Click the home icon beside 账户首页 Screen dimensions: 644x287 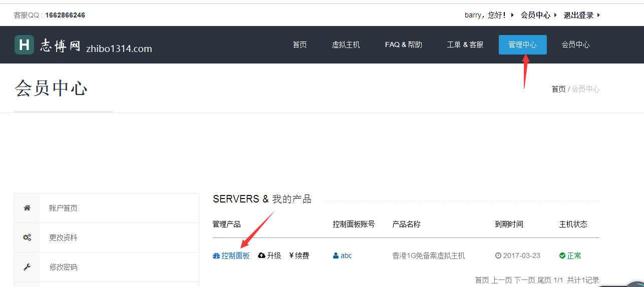[27, 208]
